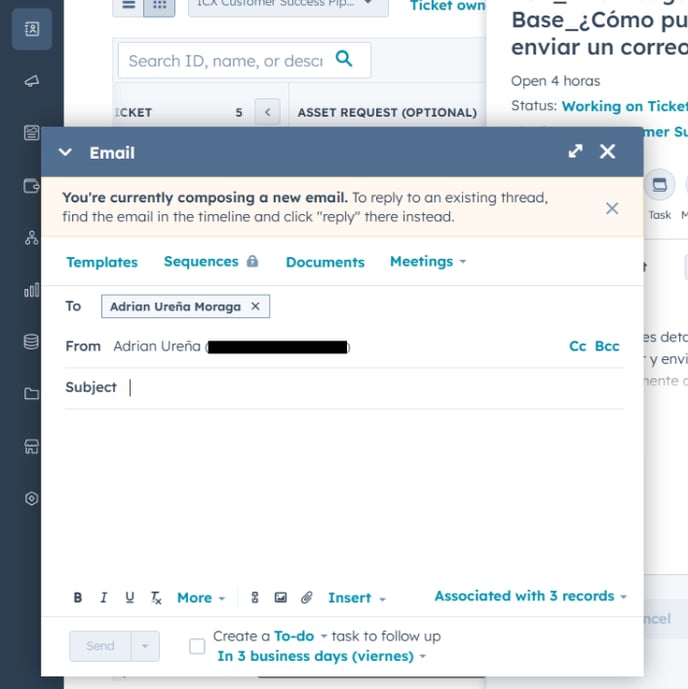Screen dimensions: 688x689
Task: Switch to list view in the tickets toolbar
Action: (x=128, y=6)
